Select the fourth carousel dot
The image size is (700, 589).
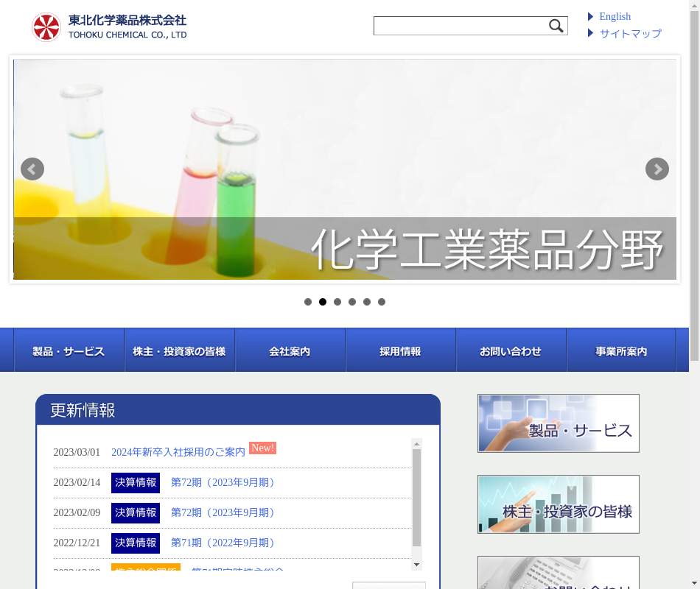click(352, 302)
